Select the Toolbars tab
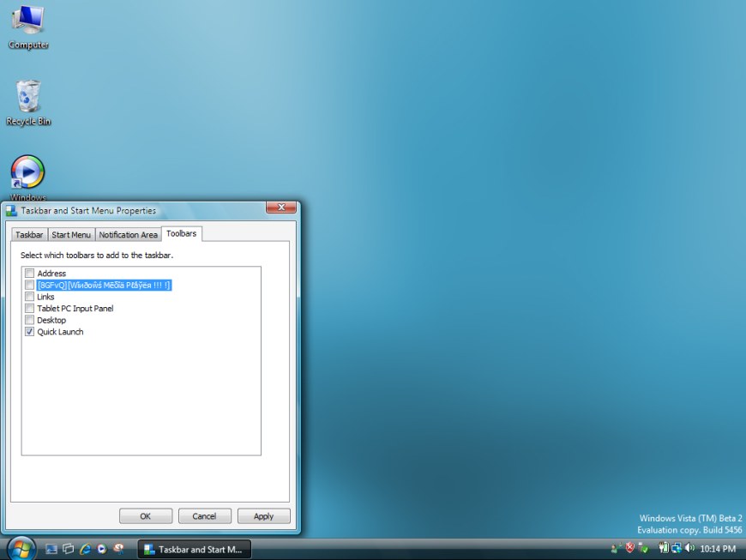Screen dimensions: 746x560 181,233
